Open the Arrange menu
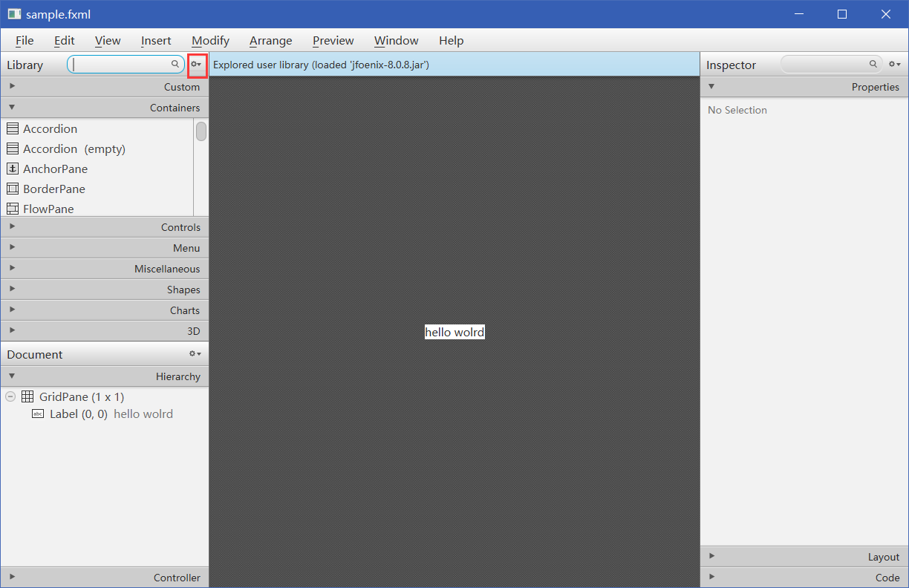The width and height of the screenshot is (909, 588). 271,41
